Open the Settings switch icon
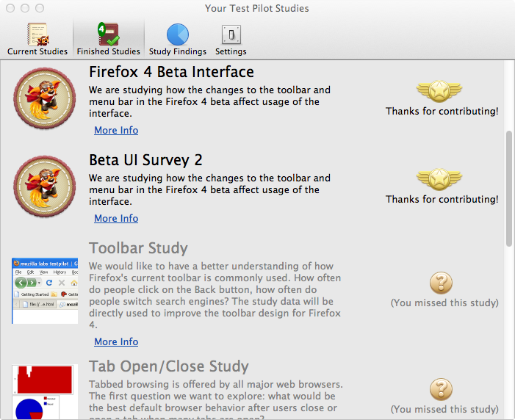The image size is (515, 420). pyautogui.click(x=231, y=35)
